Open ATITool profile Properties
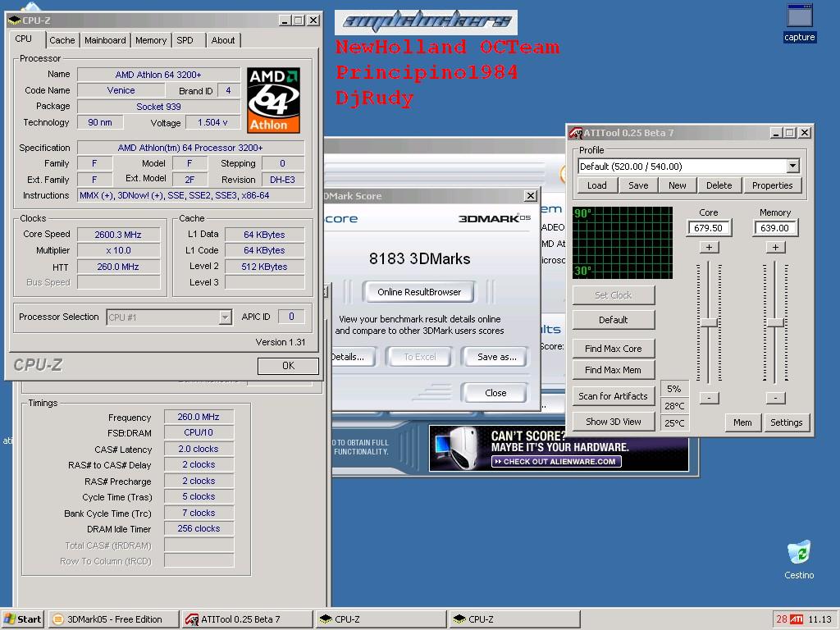The width and height of the screenshot is (840, 630). pyautogui.click(x=772, y=185)
